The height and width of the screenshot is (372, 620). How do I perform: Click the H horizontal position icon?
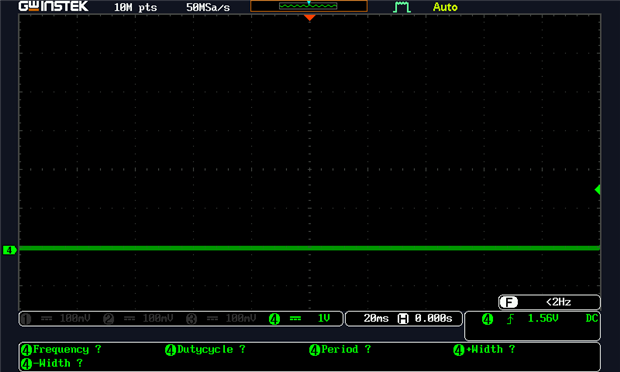[403, 319]
